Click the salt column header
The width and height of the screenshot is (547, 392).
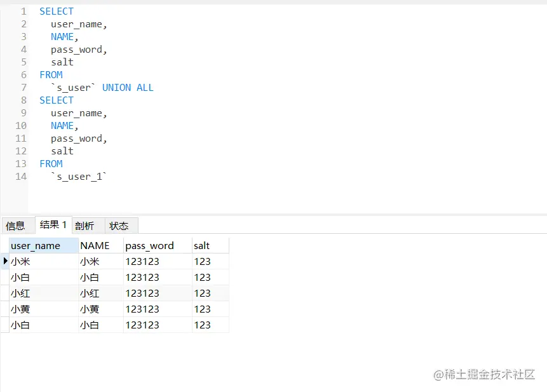(x=202, y=245)
